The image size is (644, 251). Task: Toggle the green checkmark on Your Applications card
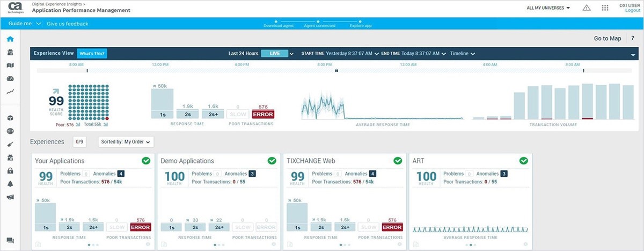[146, 161]
